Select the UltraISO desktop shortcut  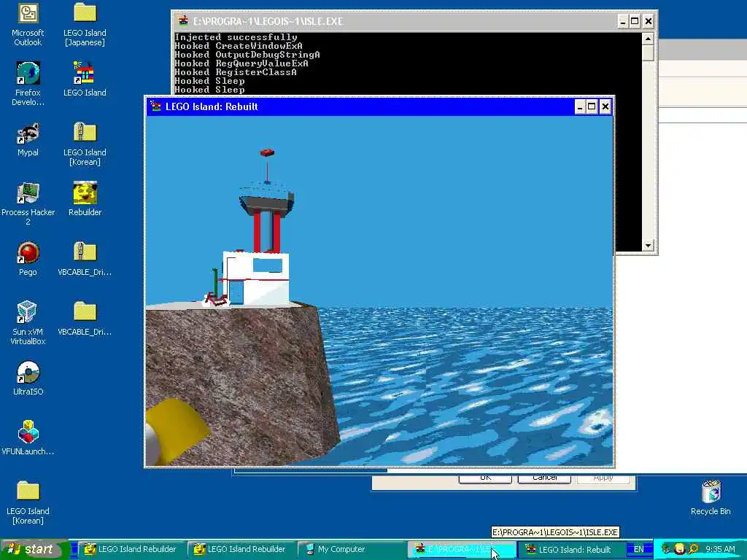click(28, 378)
